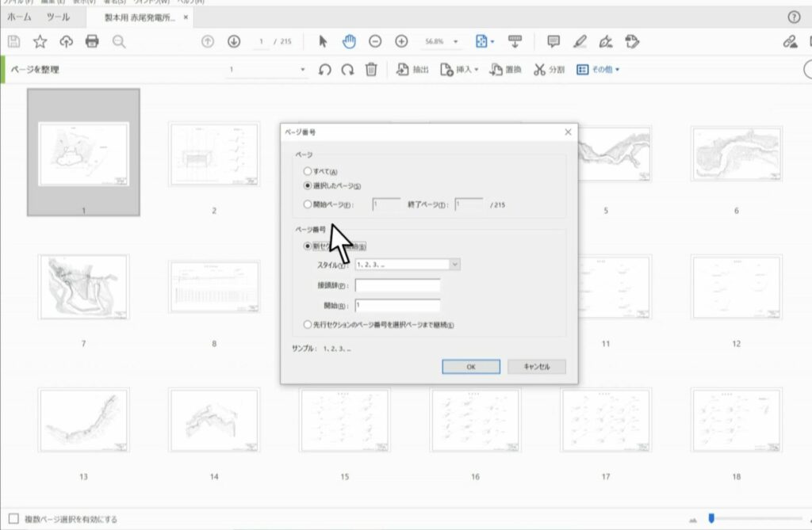This screenshot has height=530, width=812.
Task: Click the sign document pen icon
Action: [606, 41]
